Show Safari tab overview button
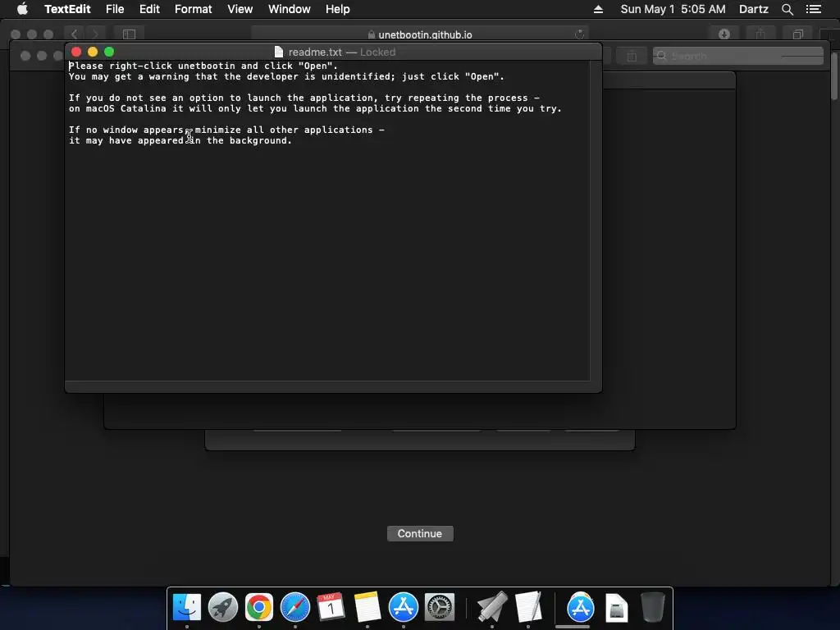The width and height of the screenshot is (840, 630). pos(797,34)
